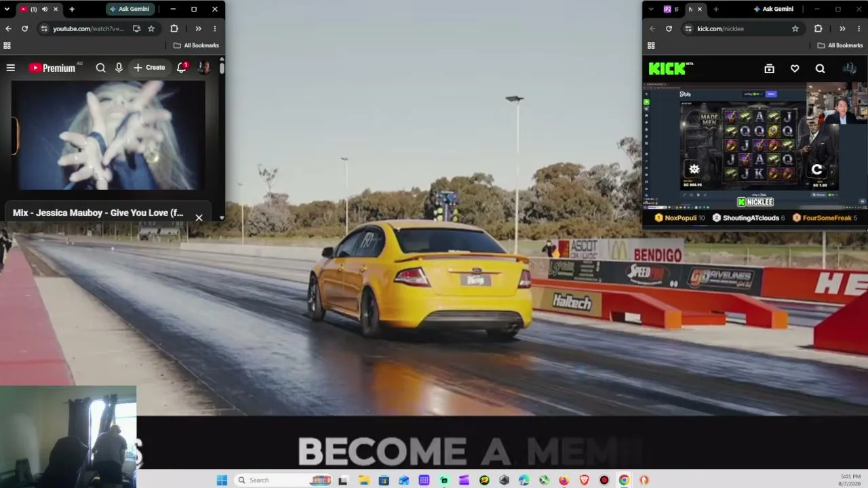Close the active Kick tab

tap(700, 9)
